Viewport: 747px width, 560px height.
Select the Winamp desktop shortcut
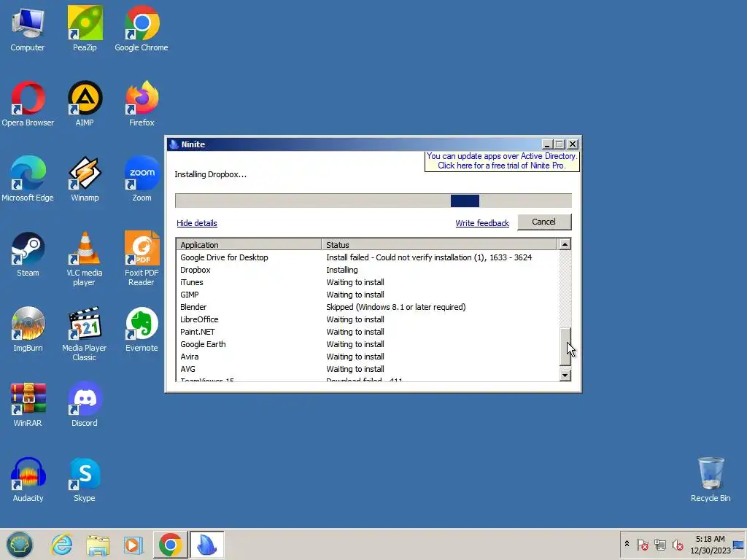(x=85, y=179)
